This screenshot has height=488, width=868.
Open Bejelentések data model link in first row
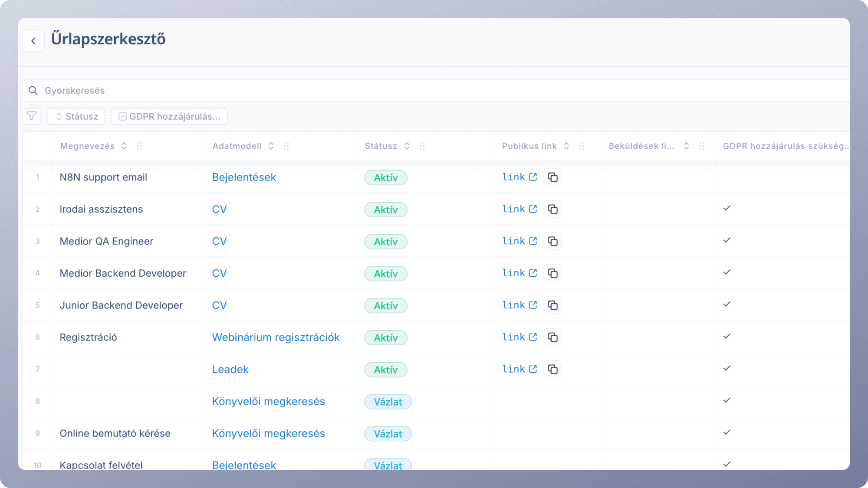(244, 177)
